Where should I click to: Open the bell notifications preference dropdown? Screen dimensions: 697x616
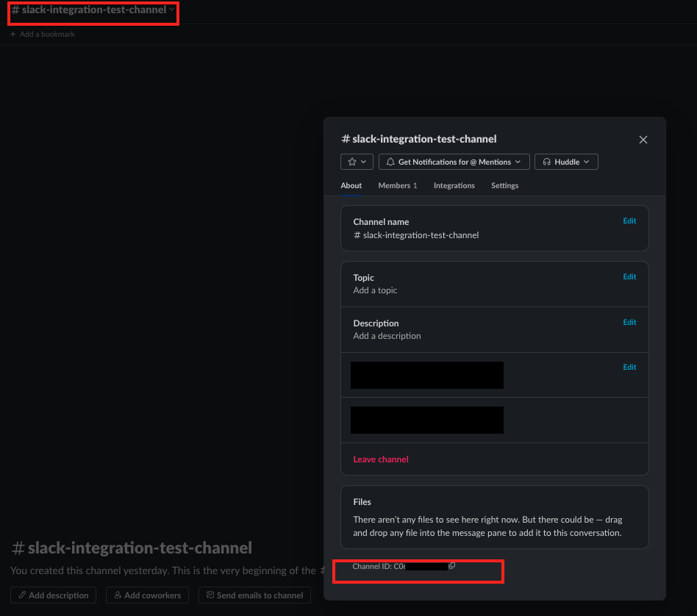[454, 162]
